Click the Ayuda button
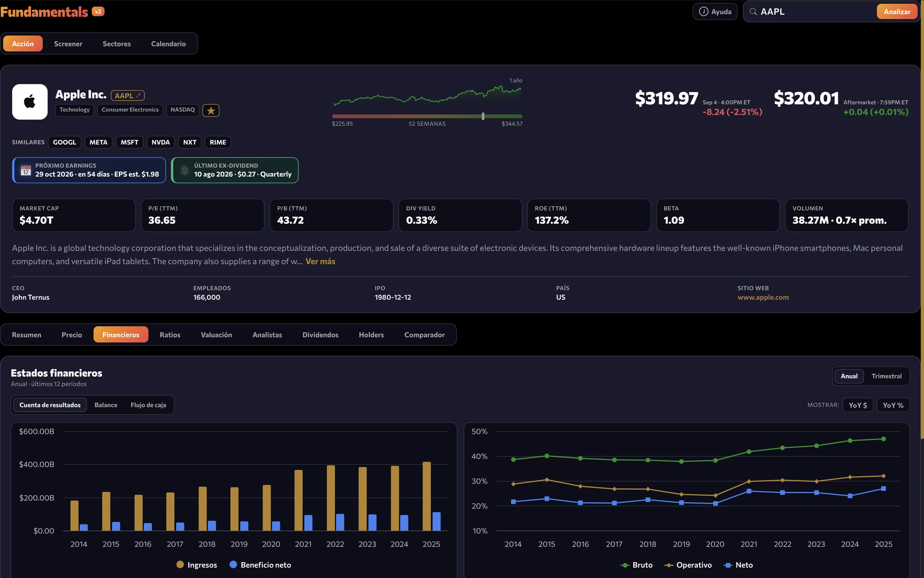 (715, 12)
